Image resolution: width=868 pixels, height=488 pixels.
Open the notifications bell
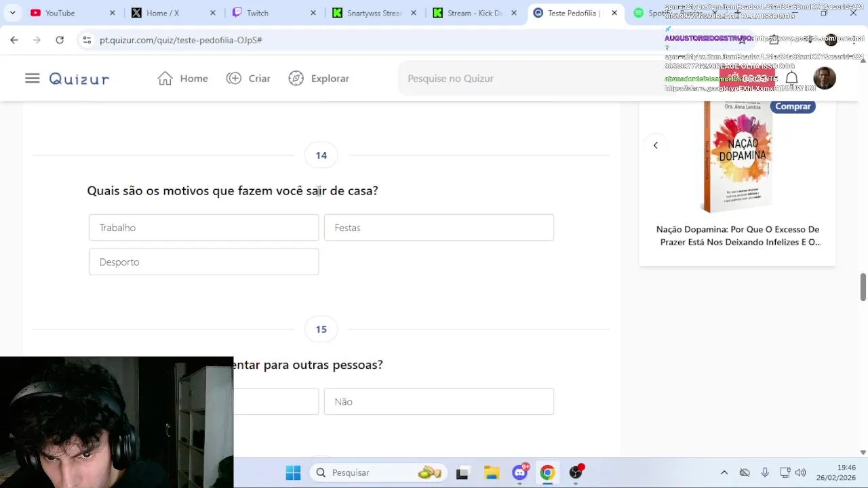(x=791, y=78)
